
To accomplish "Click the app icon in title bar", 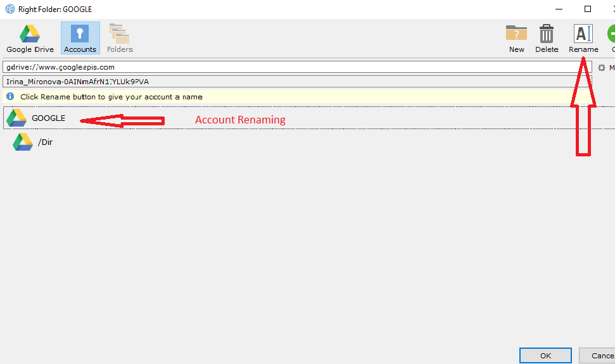I will [x=10, y=9].
